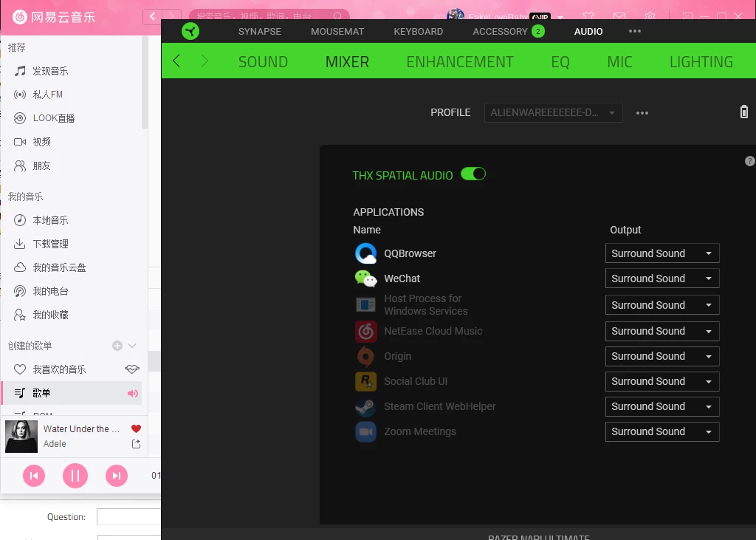Open KEYBOARD in top navigation
The height and width of the screenshot is (540, 756).
point(418,31)
